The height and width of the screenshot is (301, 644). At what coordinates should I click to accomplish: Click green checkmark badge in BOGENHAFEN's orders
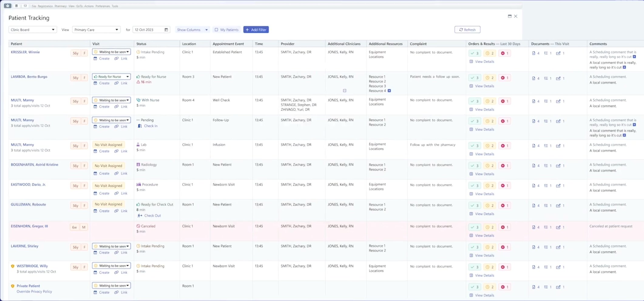pos(474,166)
